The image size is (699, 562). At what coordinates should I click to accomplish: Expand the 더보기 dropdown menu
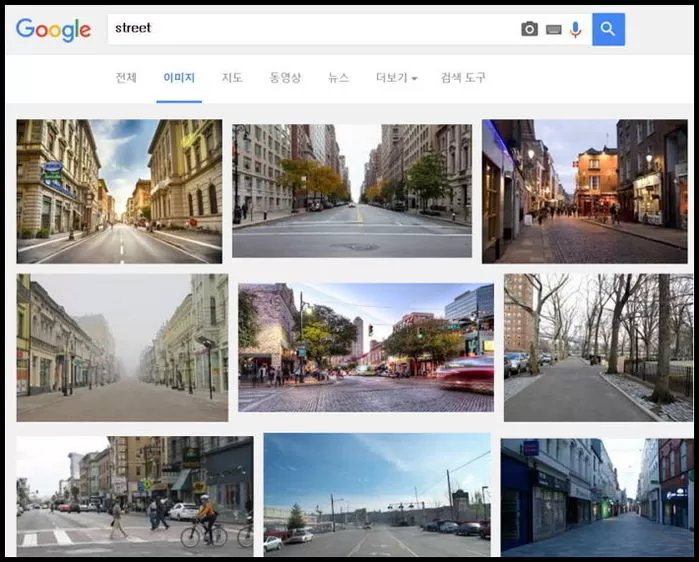point(396,78)
